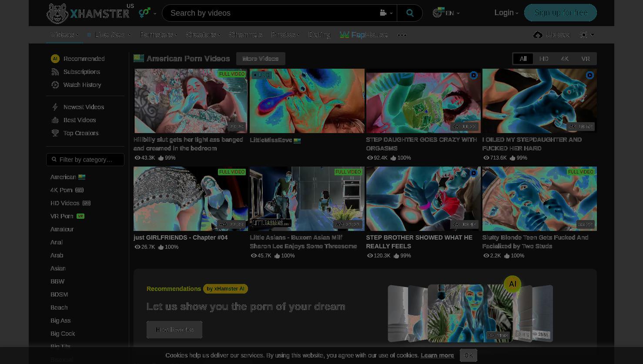643x364 pixels.
Task: Toggle the HD quality filter
Action: [544, 59]
